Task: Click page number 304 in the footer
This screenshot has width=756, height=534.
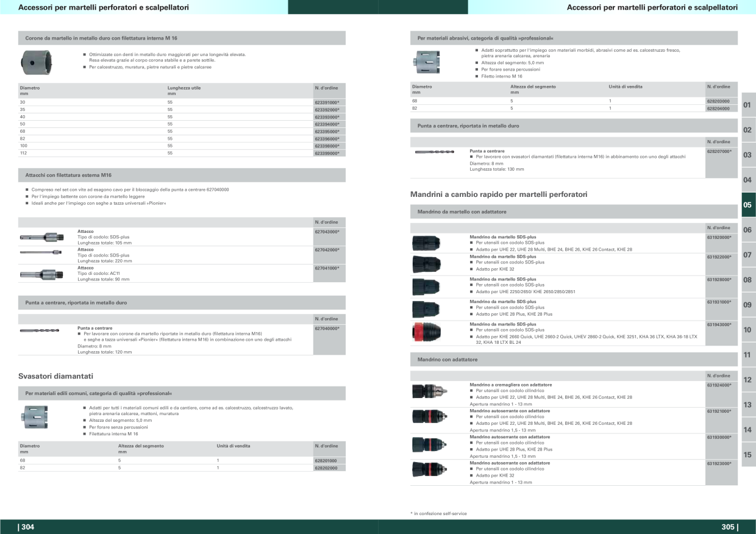Action: point(27,527)
